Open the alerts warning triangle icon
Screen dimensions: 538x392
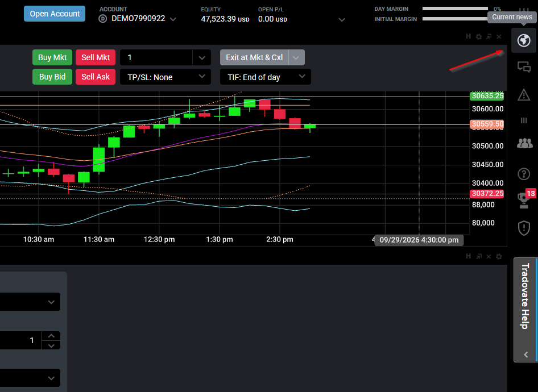(524, 94)
